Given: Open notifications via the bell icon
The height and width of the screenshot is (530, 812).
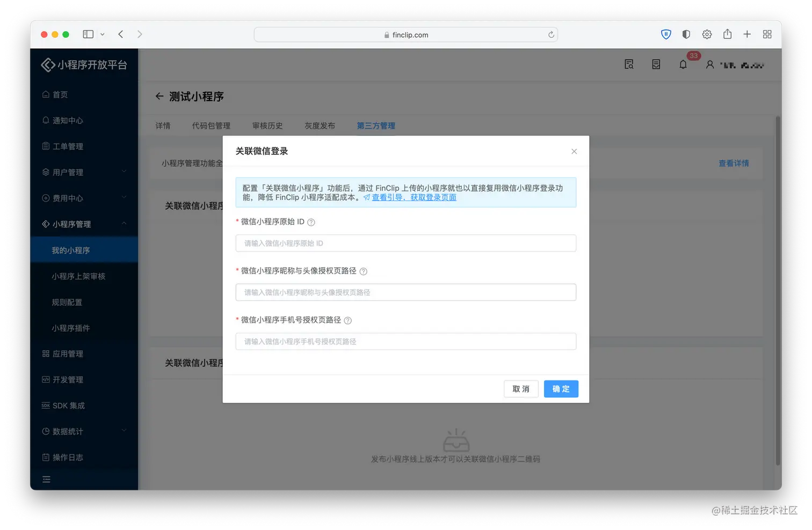Looking at the screenshot, I should pyautogui.click(x=683, y=65).
